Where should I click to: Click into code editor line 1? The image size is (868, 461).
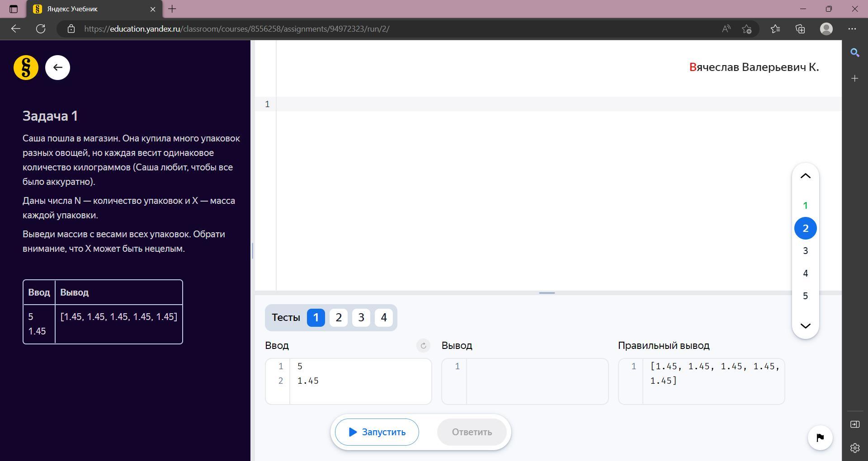pos(542,104)
